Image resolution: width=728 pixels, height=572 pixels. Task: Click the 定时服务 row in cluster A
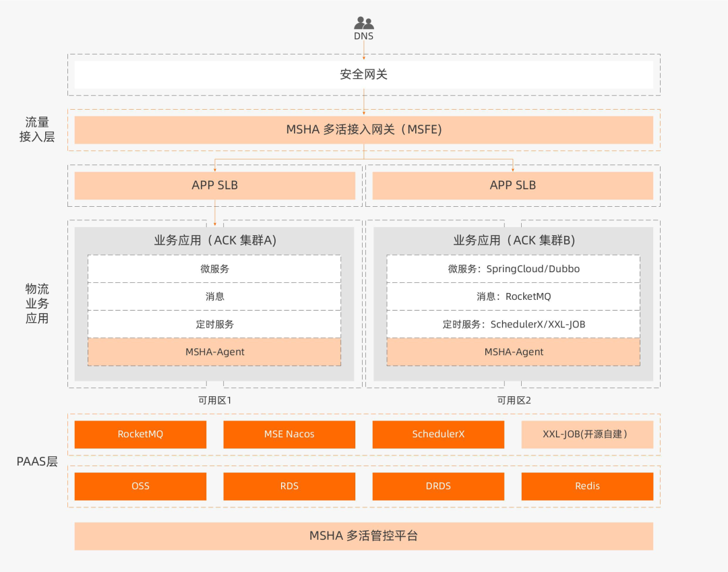tap(214, 324)
